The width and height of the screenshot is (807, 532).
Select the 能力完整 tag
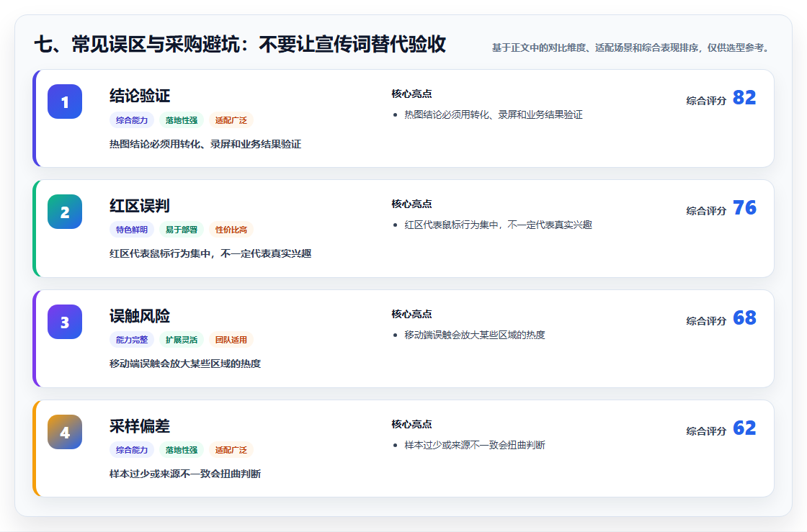[132, 340]
